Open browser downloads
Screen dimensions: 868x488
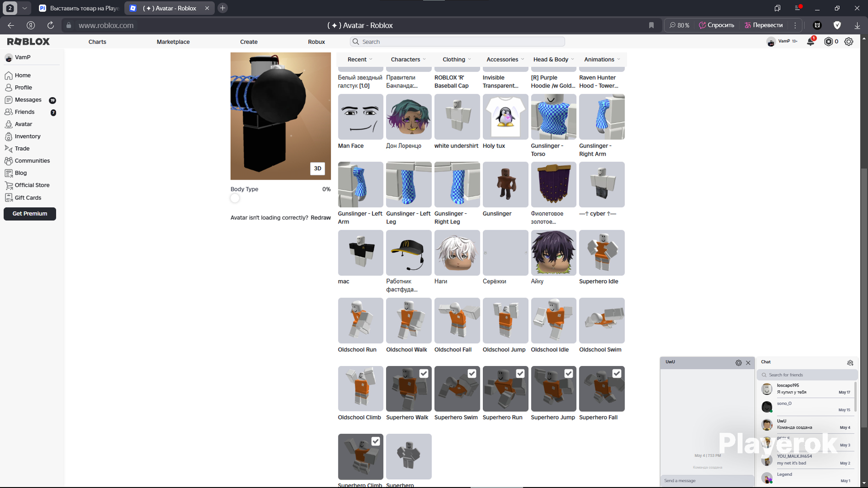(x=857, y=25)
